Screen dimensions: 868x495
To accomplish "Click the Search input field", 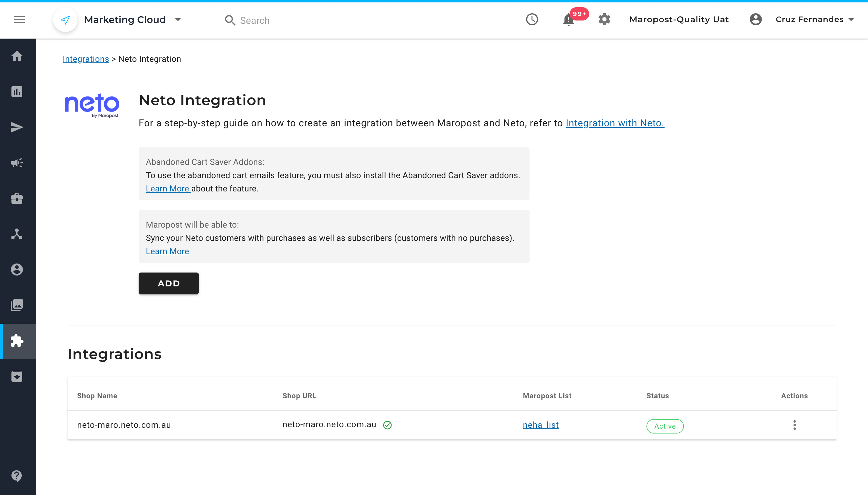I will [x=255, y=20].
